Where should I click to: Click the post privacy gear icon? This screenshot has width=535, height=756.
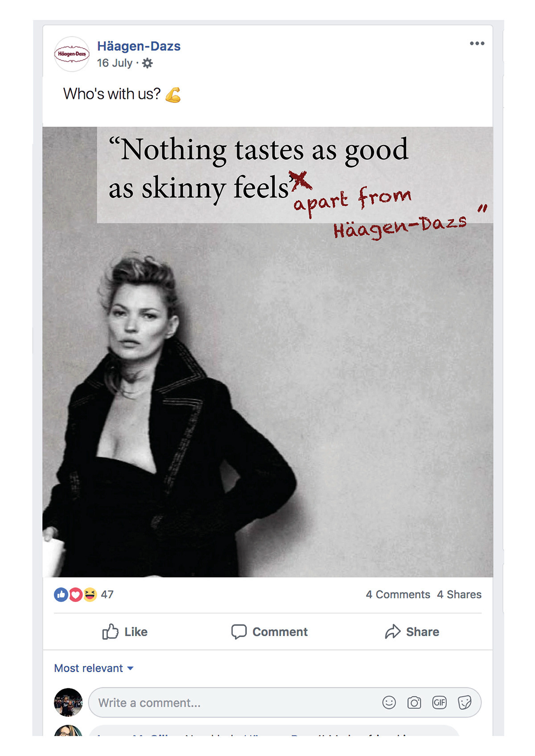coord(147,63)
